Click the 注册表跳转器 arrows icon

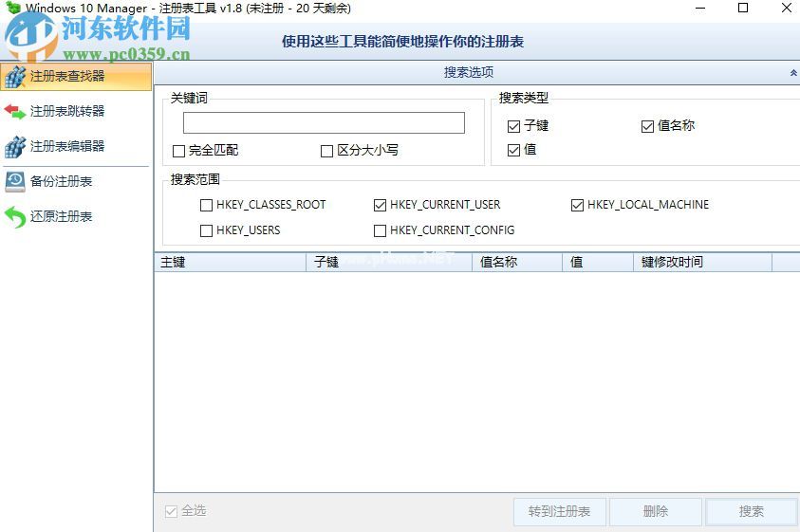(15, 111)
